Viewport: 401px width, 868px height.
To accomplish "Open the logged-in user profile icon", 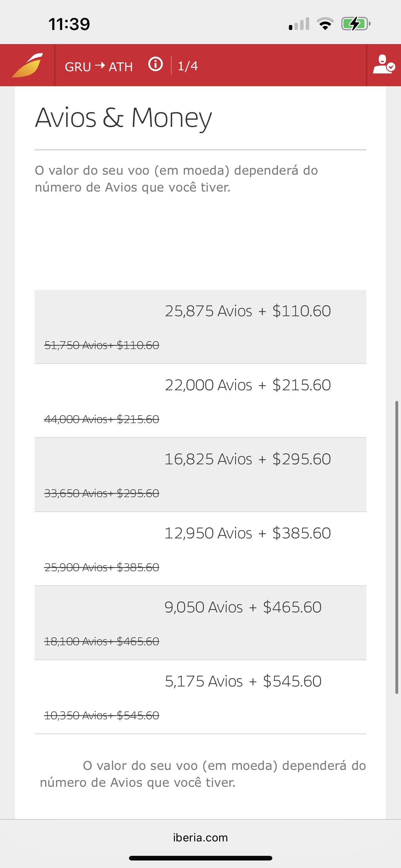I will (x=384, y=64).
